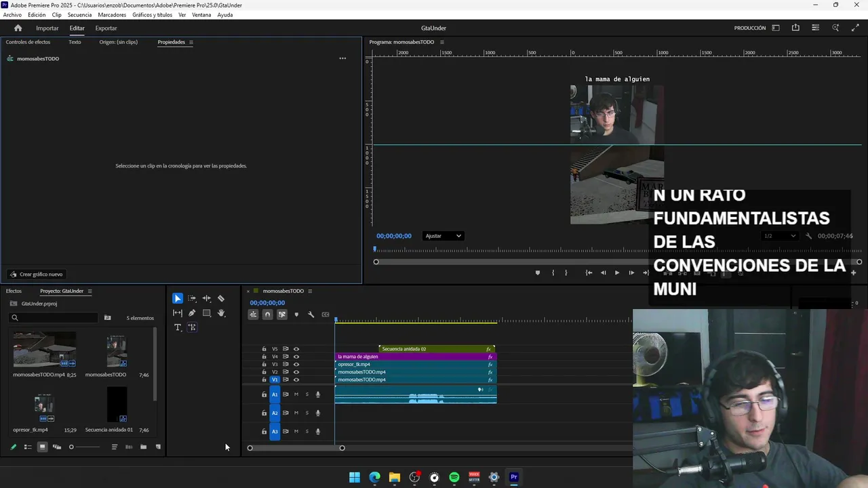Create a new bin in Project panel
The image size is (868, 488).
143,447
